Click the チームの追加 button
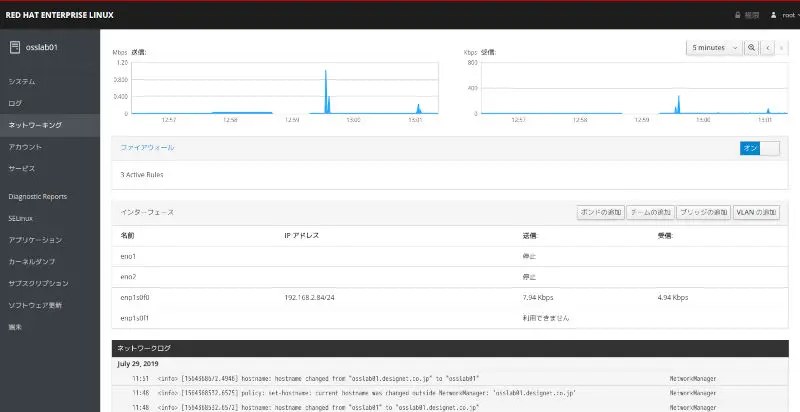The width and height of the screenshot is (800, 412). tap(651, 213)
